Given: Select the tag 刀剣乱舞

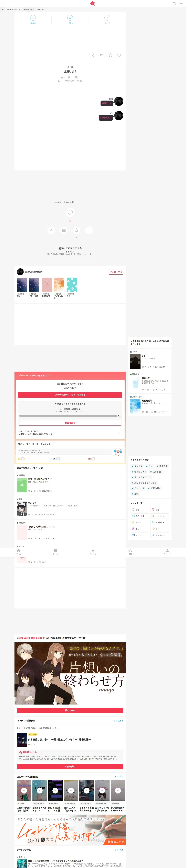Looking at the screenshot, I should [x=156, y=472].
